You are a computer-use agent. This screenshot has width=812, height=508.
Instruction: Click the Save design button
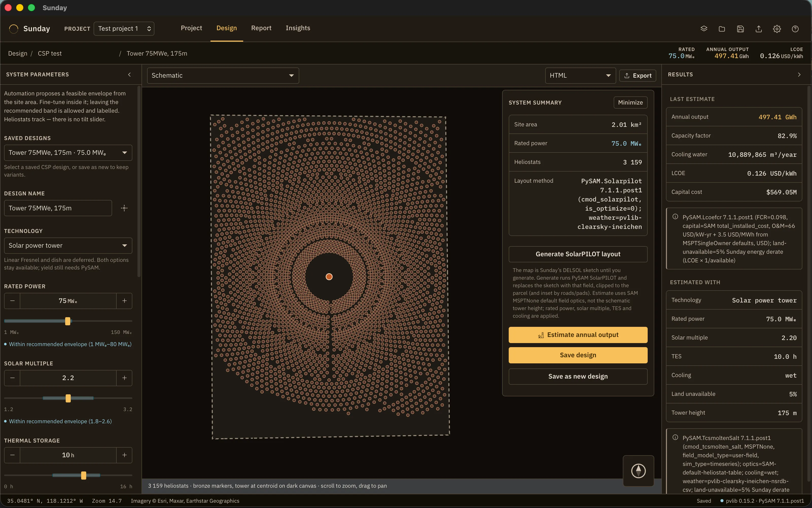[578, 355]
